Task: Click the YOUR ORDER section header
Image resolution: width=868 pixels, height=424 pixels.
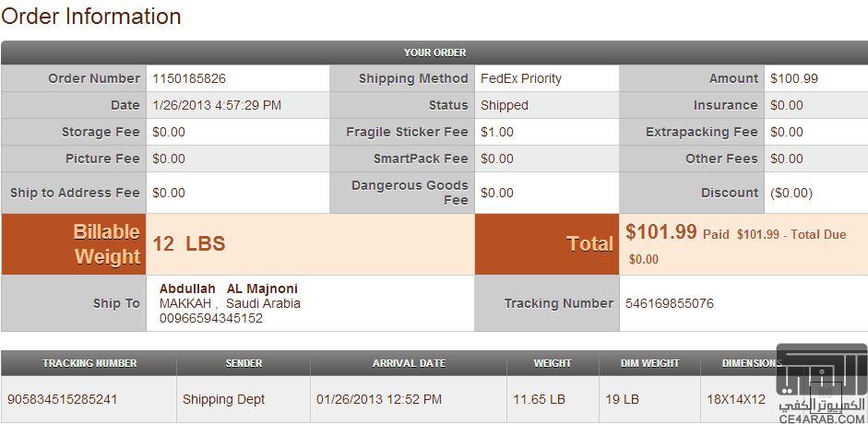Action: 434,53
